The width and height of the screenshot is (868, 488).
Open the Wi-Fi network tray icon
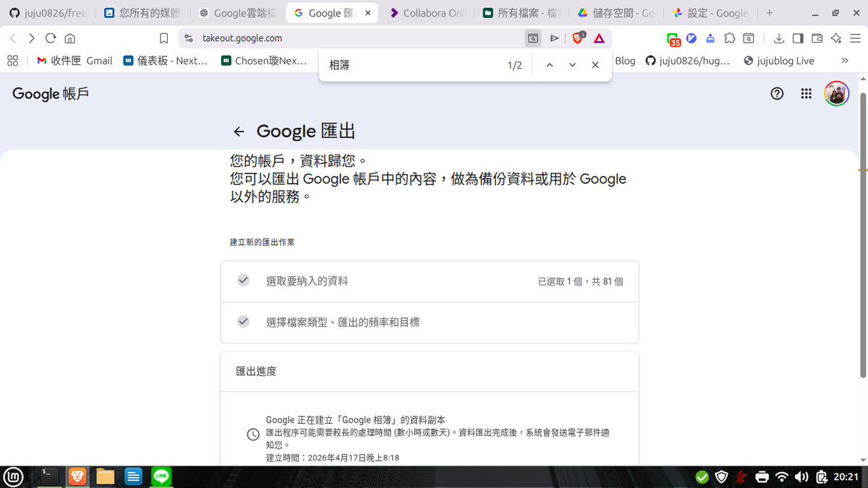pos(782,476)
